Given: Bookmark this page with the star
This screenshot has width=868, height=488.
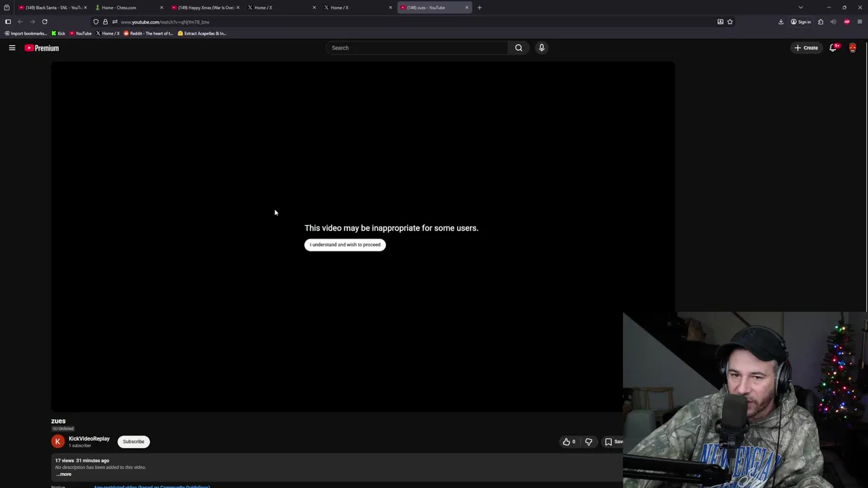Looking at the screenshot, I should click(x=730, y=22).
